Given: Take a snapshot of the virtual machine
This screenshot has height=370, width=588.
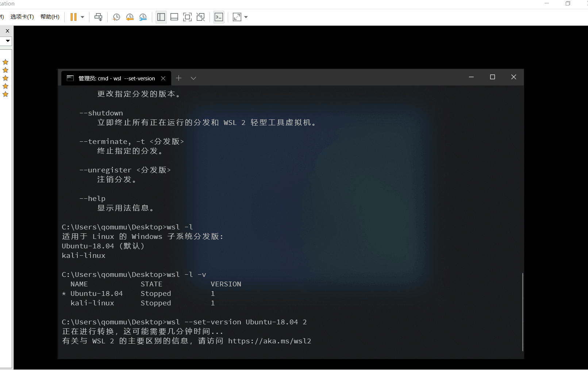Looking at the screenshot, I should click(x=116, y=17).
